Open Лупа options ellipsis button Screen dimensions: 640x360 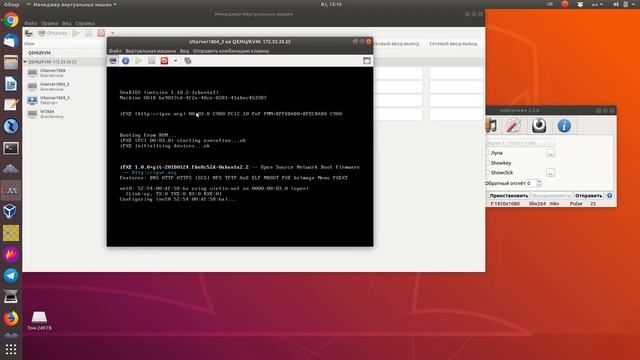pos(550,153)
